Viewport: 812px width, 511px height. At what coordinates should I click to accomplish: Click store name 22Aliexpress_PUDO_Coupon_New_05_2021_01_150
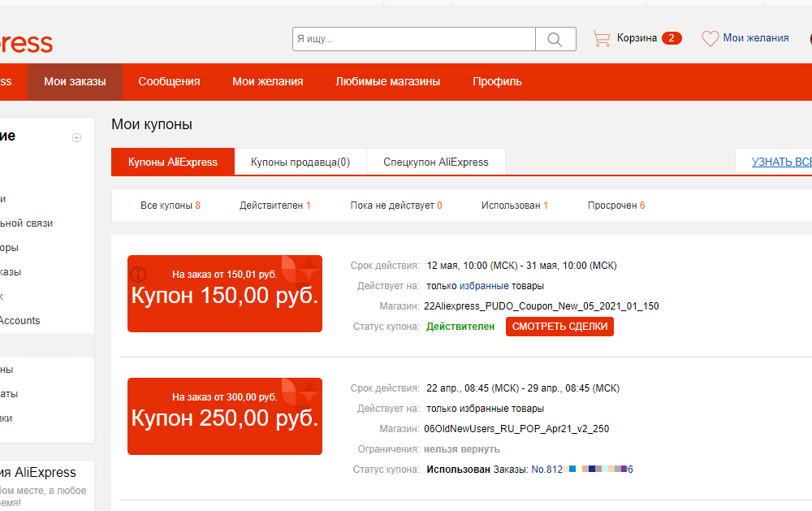coord(541,306)
